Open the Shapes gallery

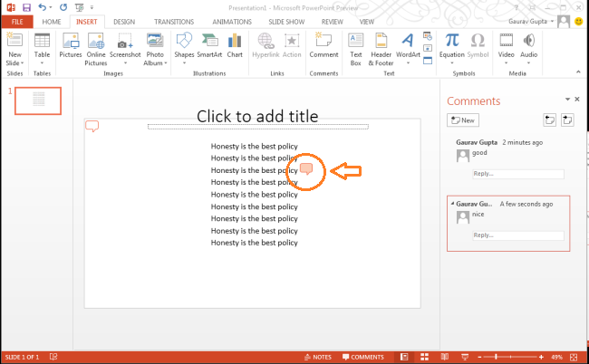tap(184, 49)
